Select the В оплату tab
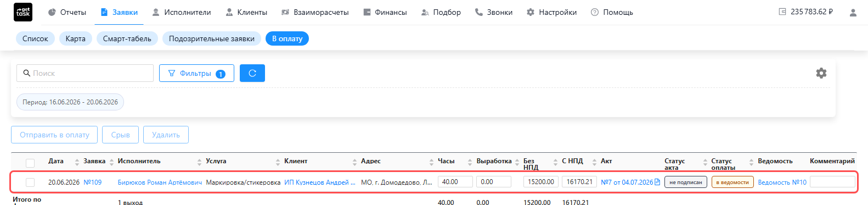This screenshot has width=868, height=205. point(288,38)
